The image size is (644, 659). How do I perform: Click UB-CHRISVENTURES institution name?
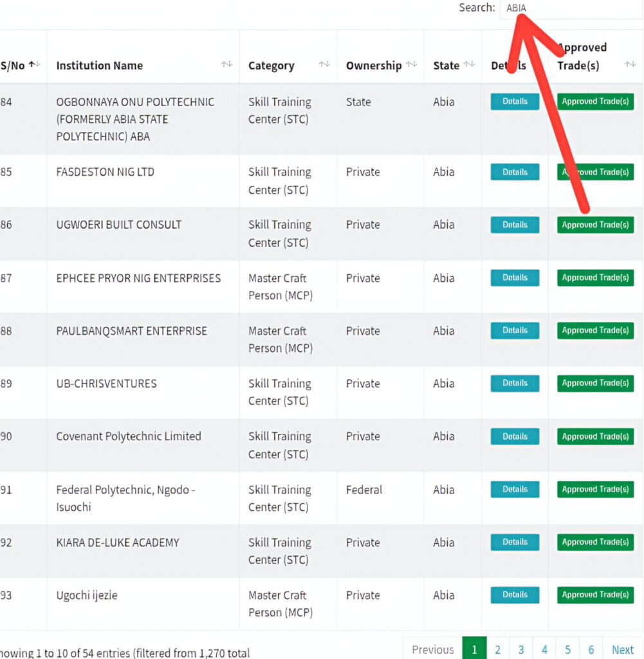click(106, 384)
